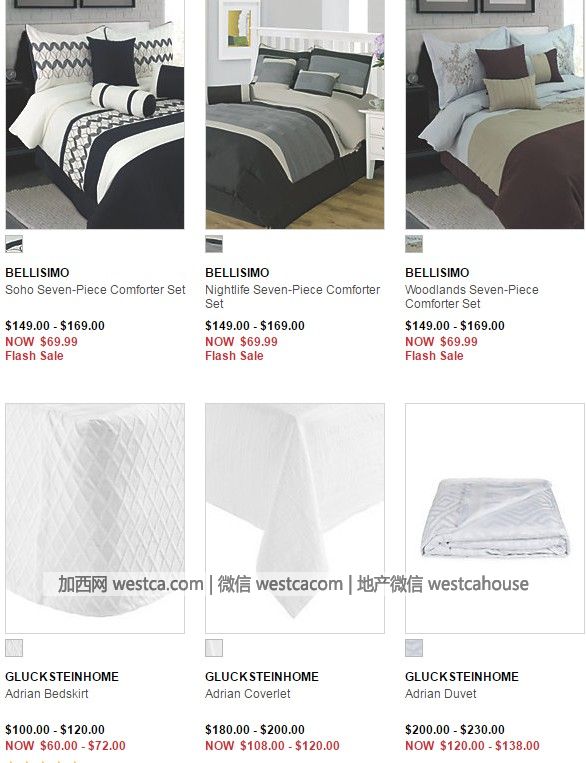Open the Soho Seven-Piece Comforter Set image

[x=95, y=114]
